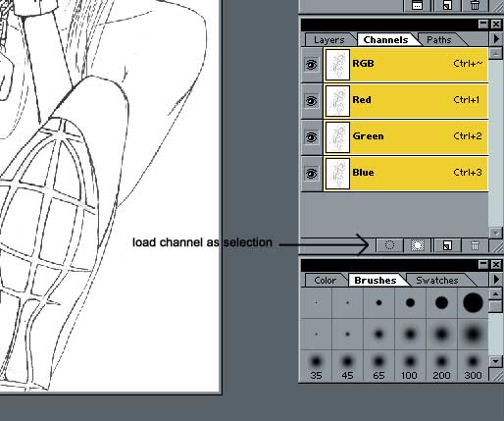504x421 pixels.
Task: Switch to the Color tab
Action: click(x=325, y=281)
